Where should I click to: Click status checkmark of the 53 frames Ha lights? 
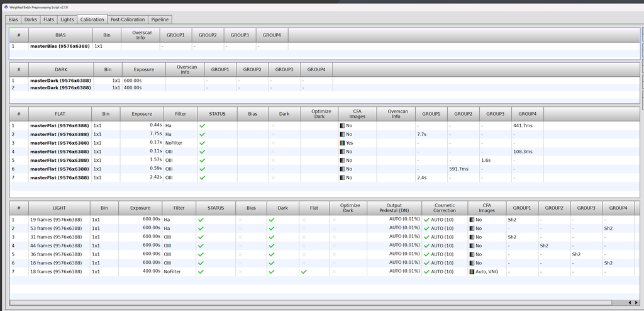click(x=201, y=229)
